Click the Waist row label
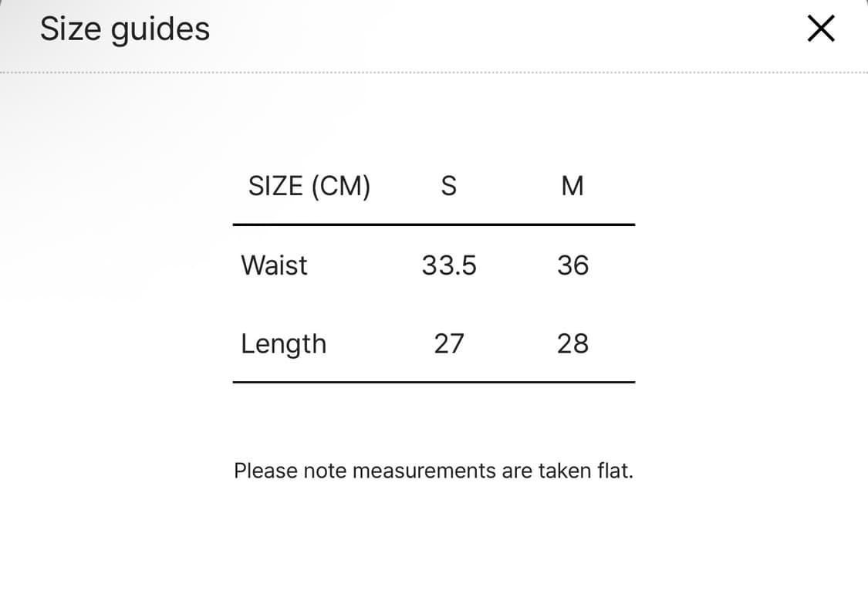 click(x=274, y=265)
